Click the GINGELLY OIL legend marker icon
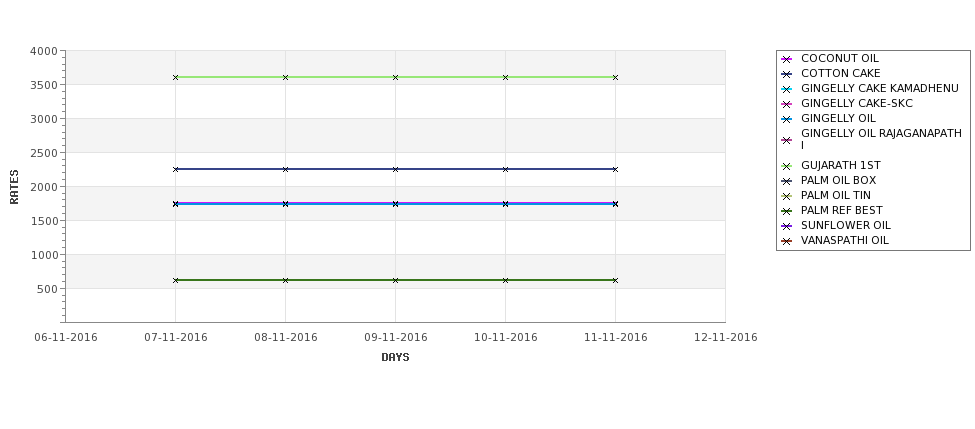Image resolution: width=975 pixels, height=429 pixels. coord(787,119)
